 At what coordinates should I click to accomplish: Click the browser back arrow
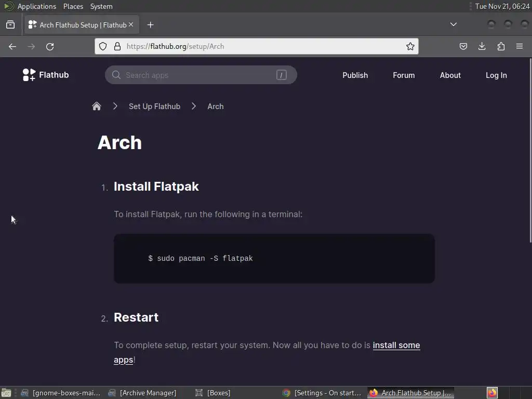click(x=12, y=46)
